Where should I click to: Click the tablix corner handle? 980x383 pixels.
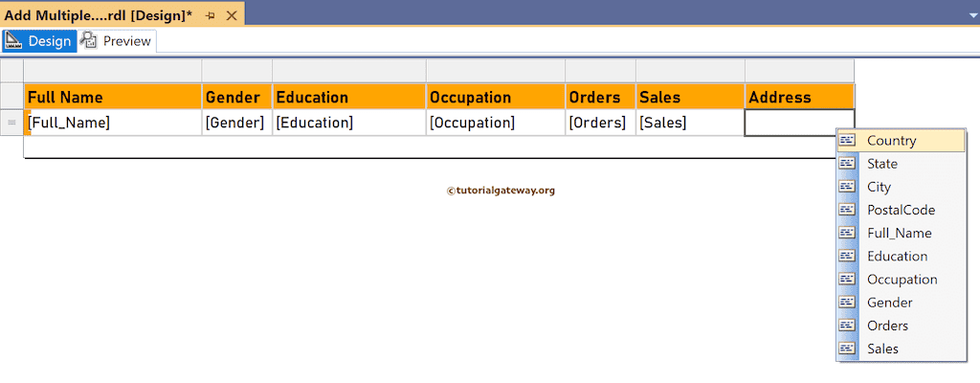(11, 71)
